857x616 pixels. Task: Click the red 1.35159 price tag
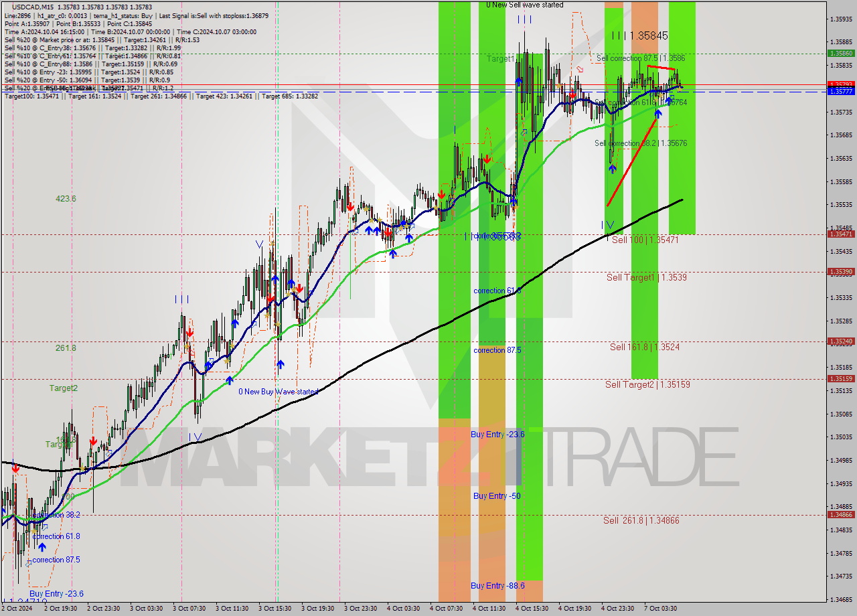click(x=841, y=378)
